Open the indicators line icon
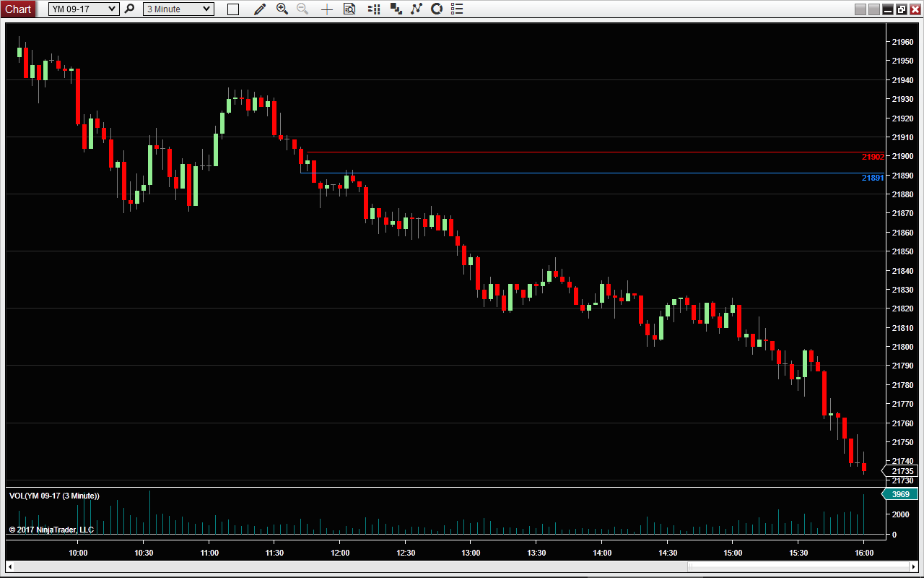The height and width of the screenshot is (578, 924). 416,9
